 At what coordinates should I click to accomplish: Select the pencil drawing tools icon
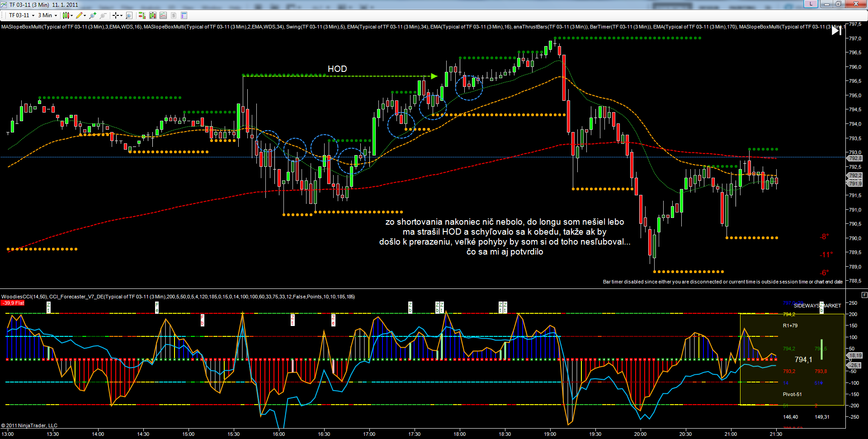[x=79, y=15]
